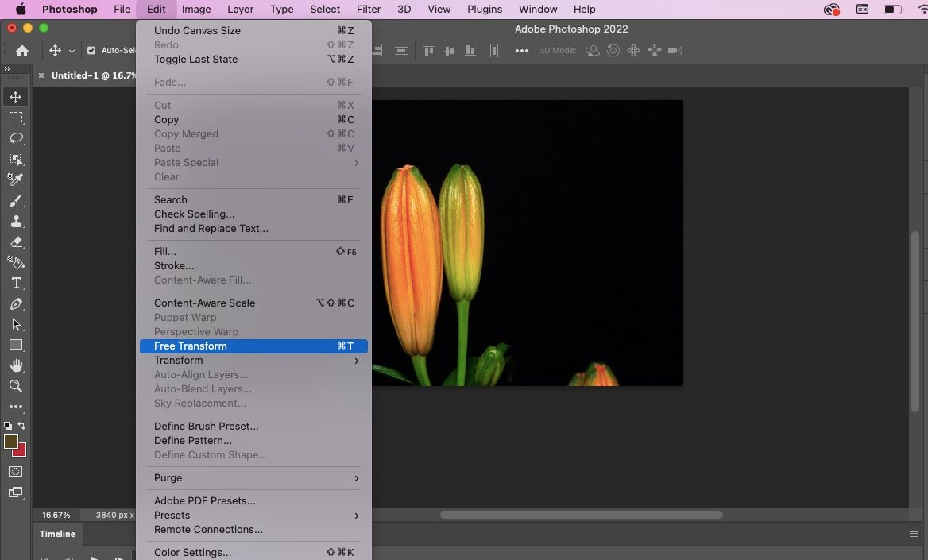Pick the Clone Stamp tool
Image resolution: width=928 pixels, height=560 pixels.
(x=16, y=222)
